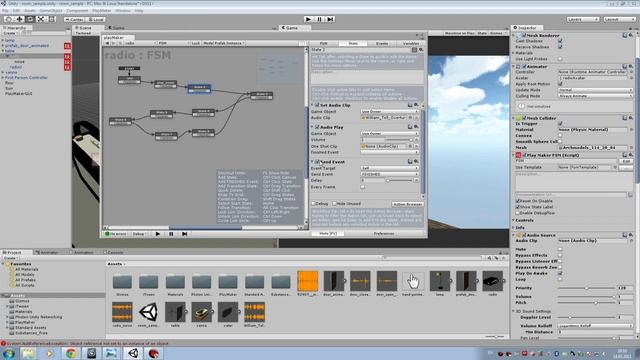Click the PlayMaker back navigation arrow

108,43
